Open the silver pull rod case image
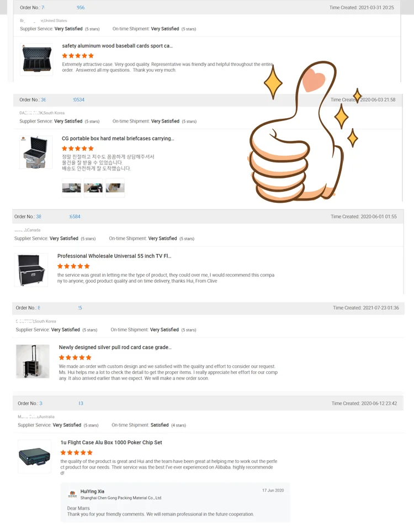414x532 pixels. [33, 361]
